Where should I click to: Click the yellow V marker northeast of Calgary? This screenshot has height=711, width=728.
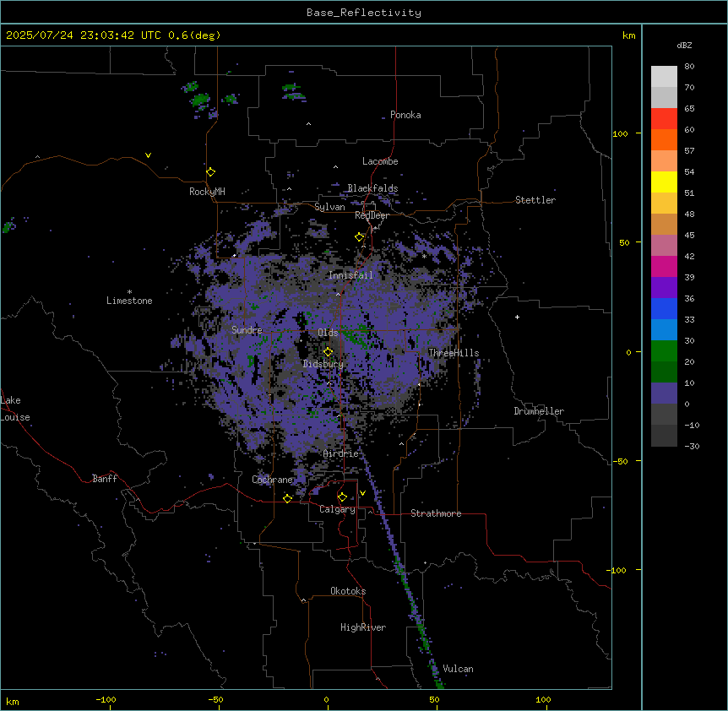tap(362, 493)
